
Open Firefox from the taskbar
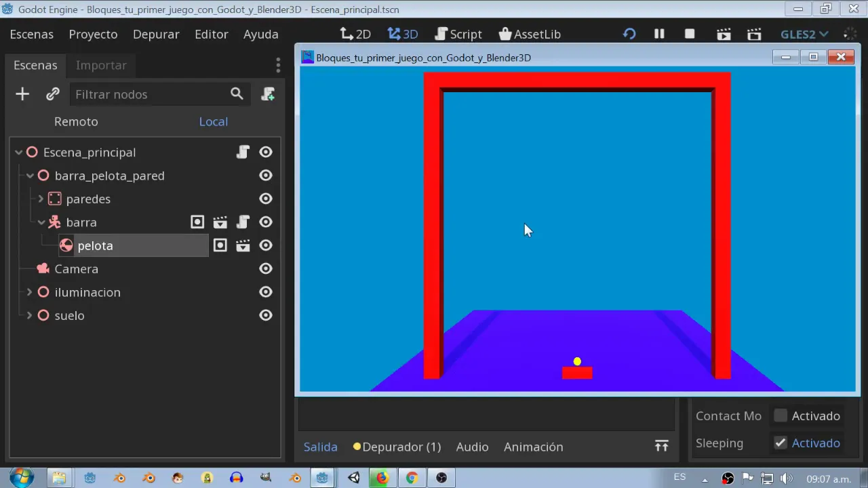tap(382, 477)
